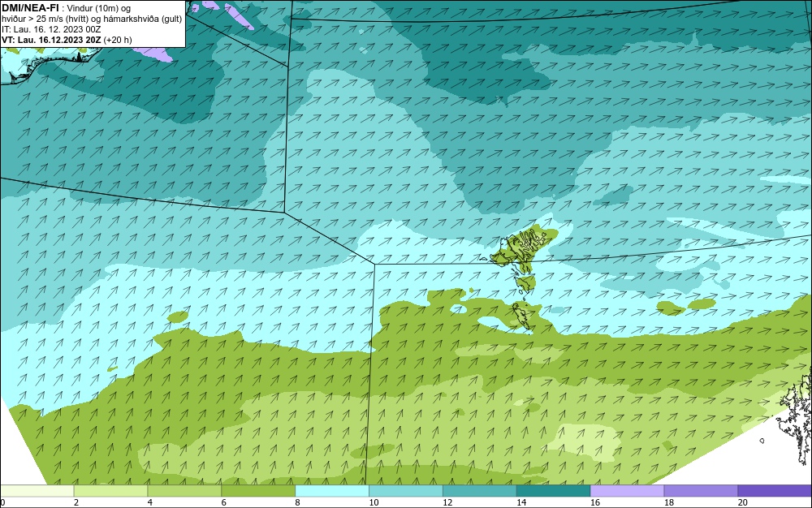Click the scale label "4"

150,502
